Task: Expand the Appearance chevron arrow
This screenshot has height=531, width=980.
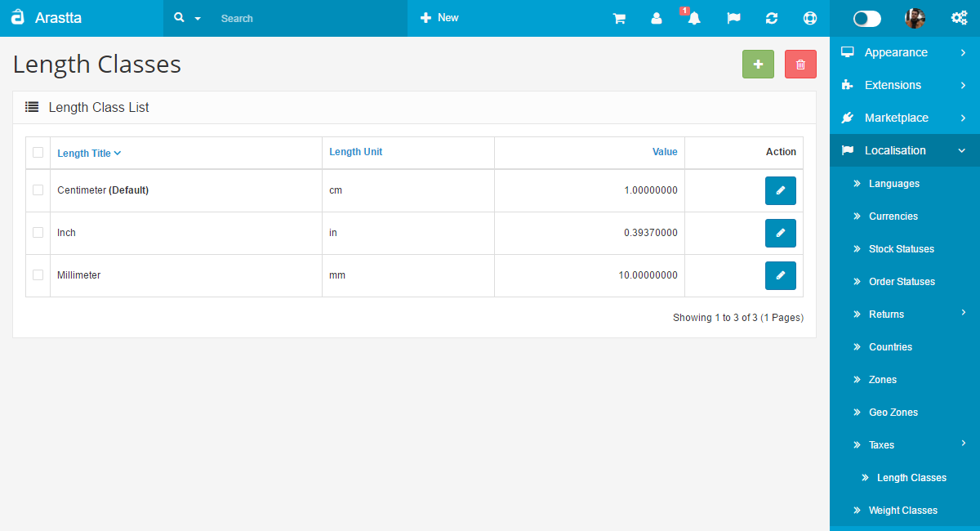Action: click(x=964, y=52)
